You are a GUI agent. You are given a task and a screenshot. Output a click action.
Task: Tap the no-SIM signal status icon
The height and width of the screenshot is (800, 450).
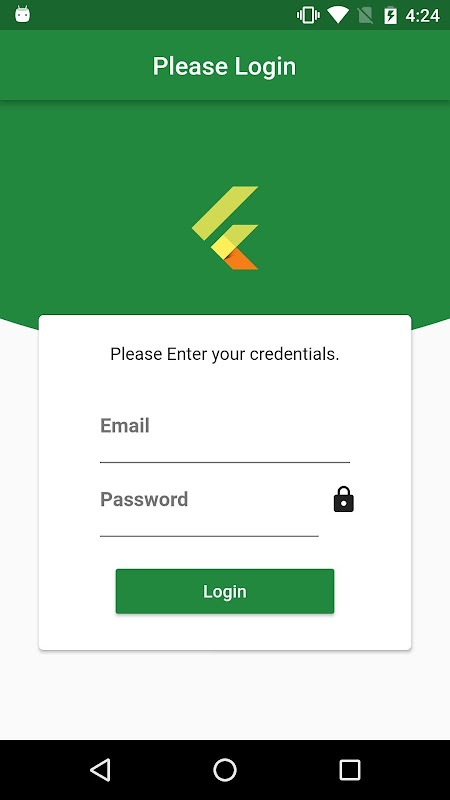(x=365, y=16)
